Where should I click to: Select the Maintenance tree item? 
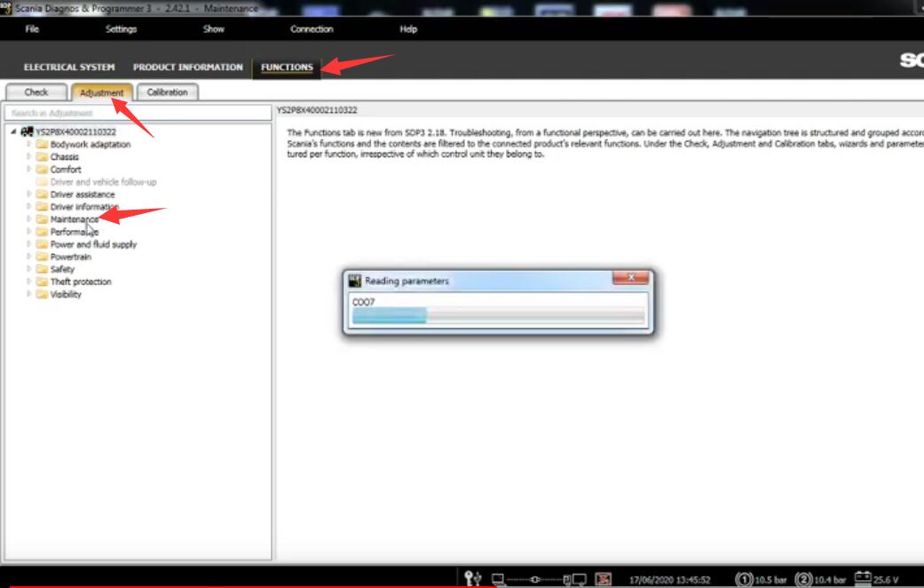click(74, 219)
